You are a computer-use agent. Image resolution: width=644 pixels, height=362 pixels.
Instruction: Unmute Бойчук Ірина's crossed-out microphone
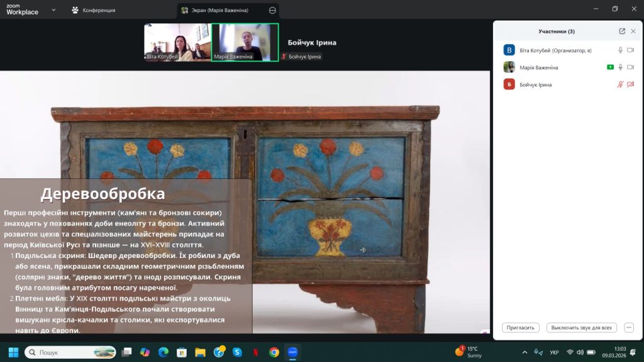[x=620, y=84]
